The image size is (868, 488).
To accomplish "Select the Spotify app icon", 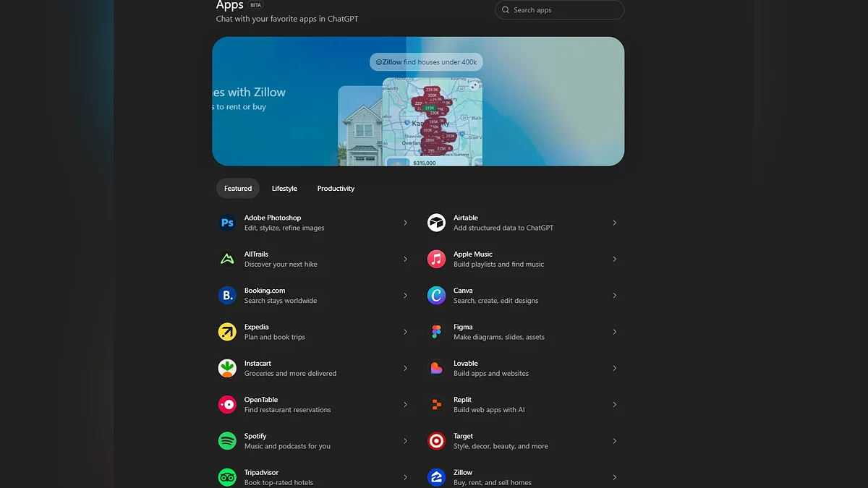I will point(227,441).
